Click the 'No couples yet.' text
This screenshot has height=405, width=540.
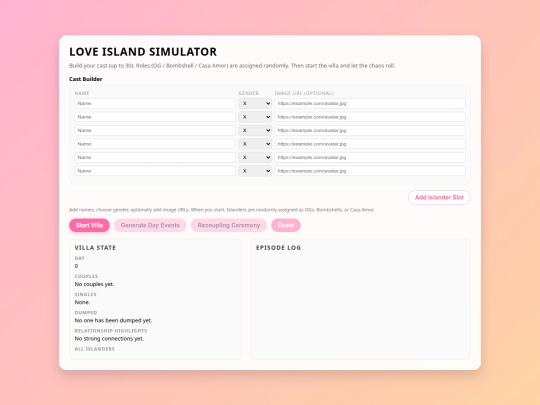pos(94,284)
